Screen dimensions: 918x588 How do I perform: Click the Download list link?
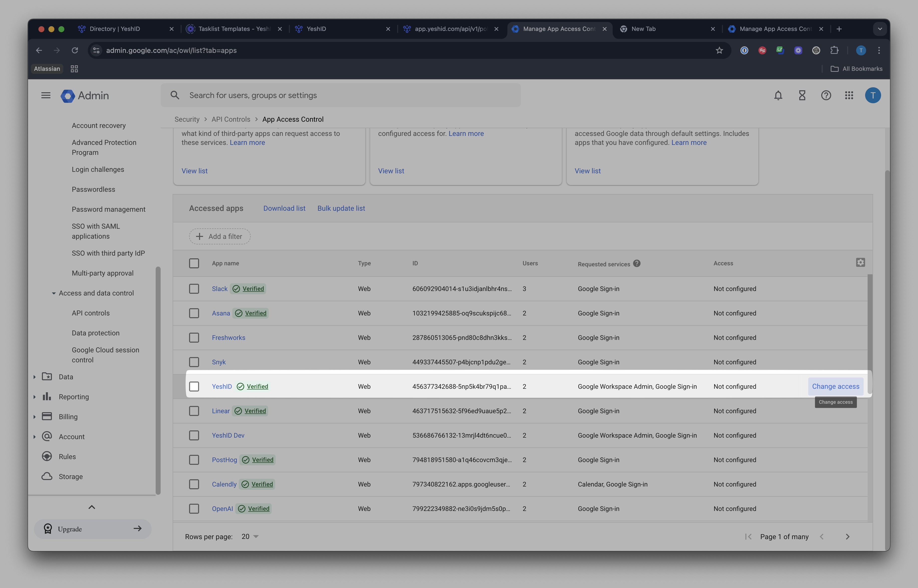tap(284, 208)
